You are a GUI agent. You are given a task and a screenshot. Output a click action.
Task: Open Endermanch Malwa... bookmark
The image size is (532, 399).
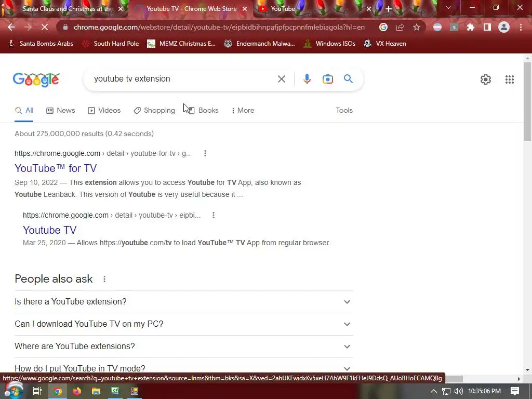[260, 44]
